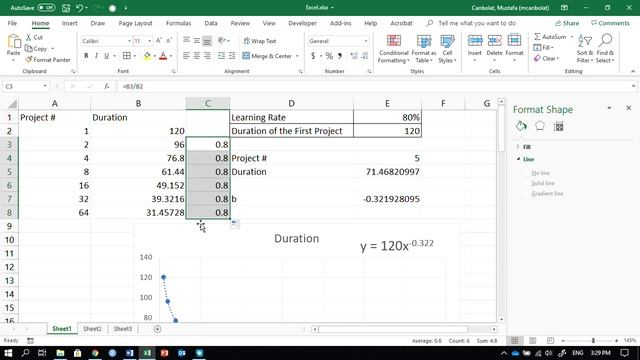Screen dimensions: 640x360
Task: Click Merge & Center
Action: 267,56
